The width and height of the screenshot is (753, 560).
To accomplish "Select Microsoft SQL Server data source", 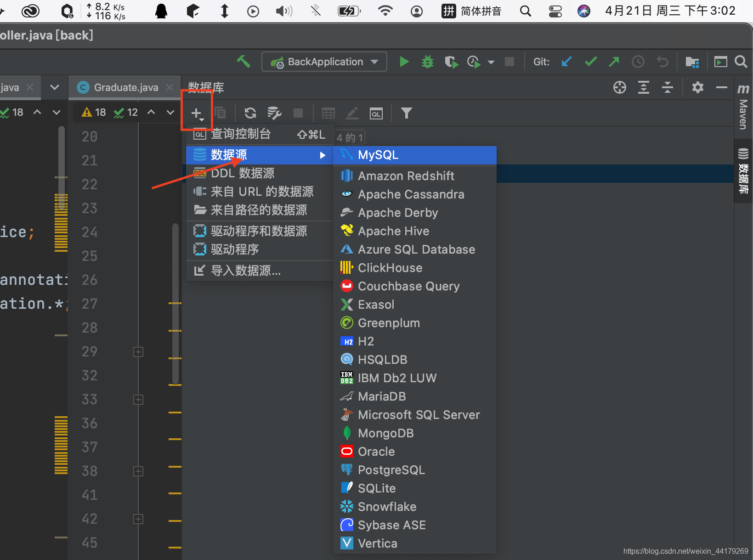I will (x=415, y=415).
